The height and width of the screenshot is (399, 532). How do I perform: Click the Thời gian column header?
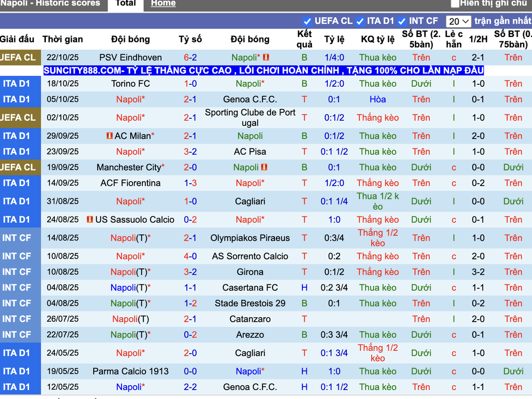coord(63,39)
